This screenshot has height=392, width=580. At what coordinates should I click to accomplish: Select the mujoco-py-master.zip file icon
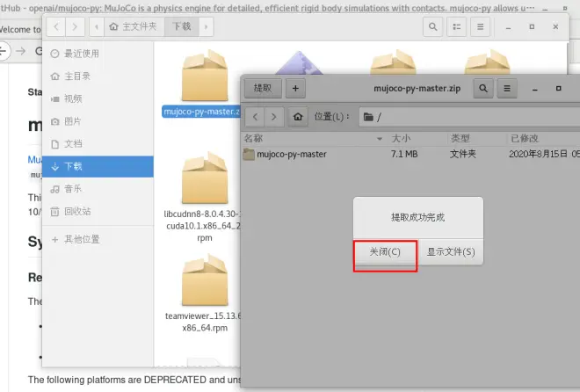[205, 76]
